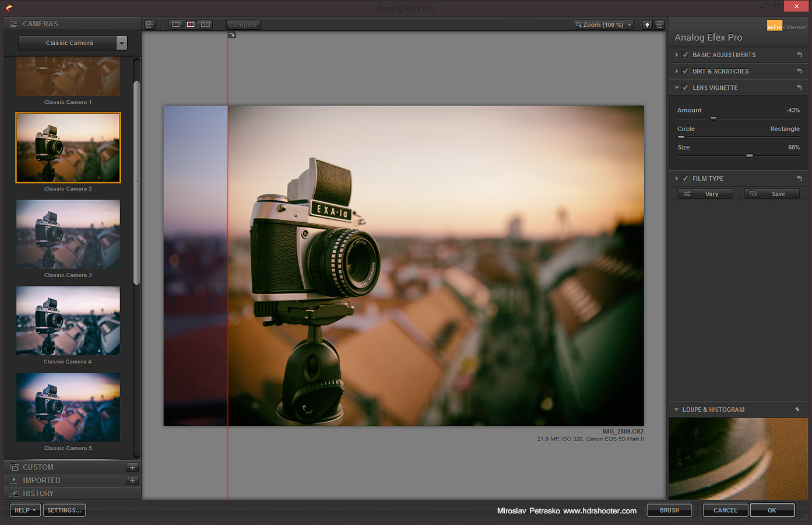Open the Help dropdown menu

[x=25, y=510]
